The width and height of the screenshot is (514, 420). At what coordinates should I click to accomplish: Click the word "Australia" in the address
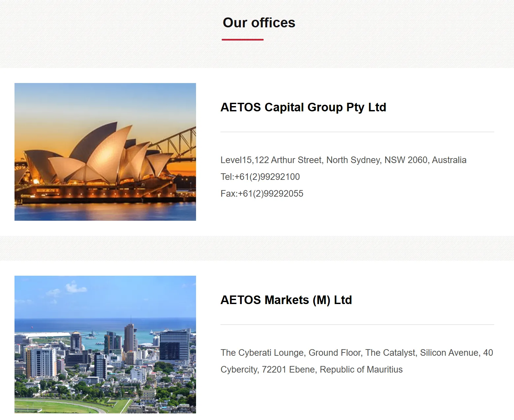click(x=449, y=160)
